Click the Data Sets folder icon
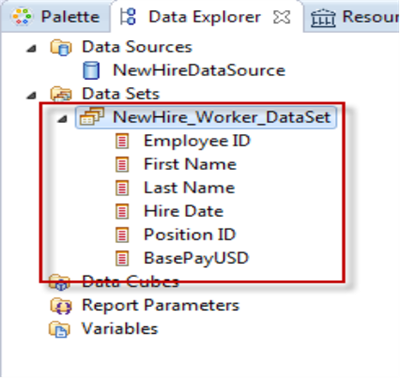The width and height of the screenshot is (400, 378). pyautogui.click(x=61, y=94)
